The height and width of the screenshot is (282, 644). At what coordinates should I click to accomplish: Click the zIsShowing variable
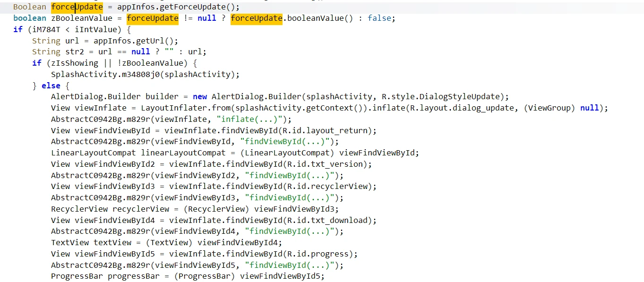pos(75,63)
